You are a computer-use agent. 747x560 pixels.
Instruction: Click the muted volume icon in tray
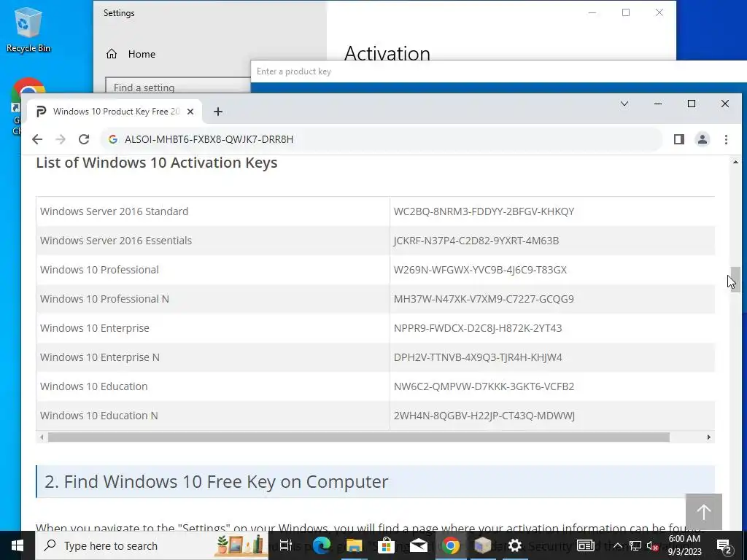[653, 546]
